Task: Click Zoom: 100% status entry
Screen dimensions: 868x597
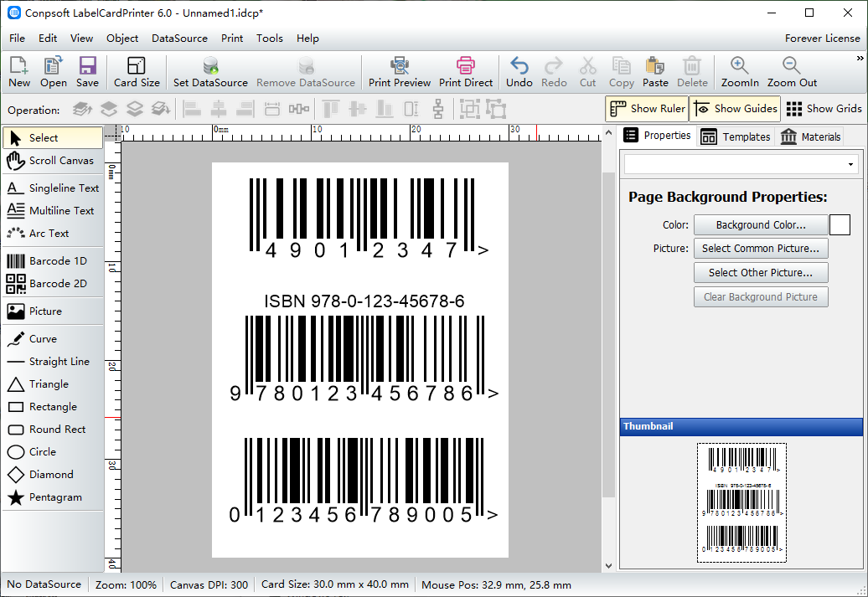Action: point(126,584)
